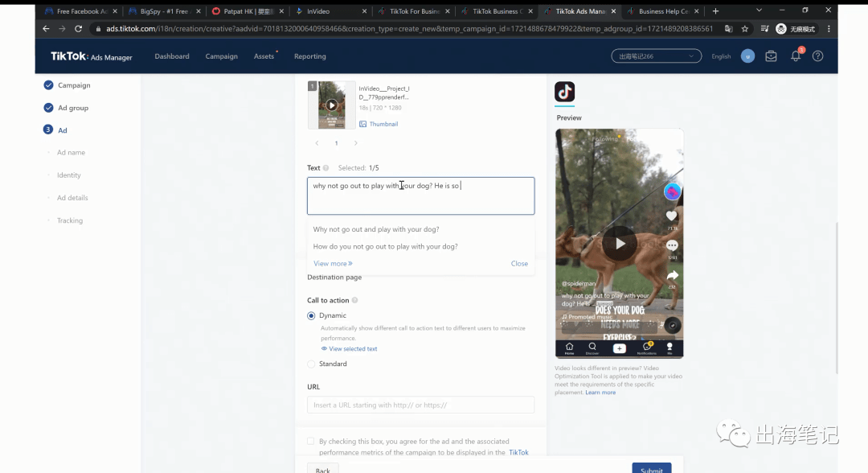Switch to the Business Help Center tab
The image size is (868, 473).
coord(663,11)
